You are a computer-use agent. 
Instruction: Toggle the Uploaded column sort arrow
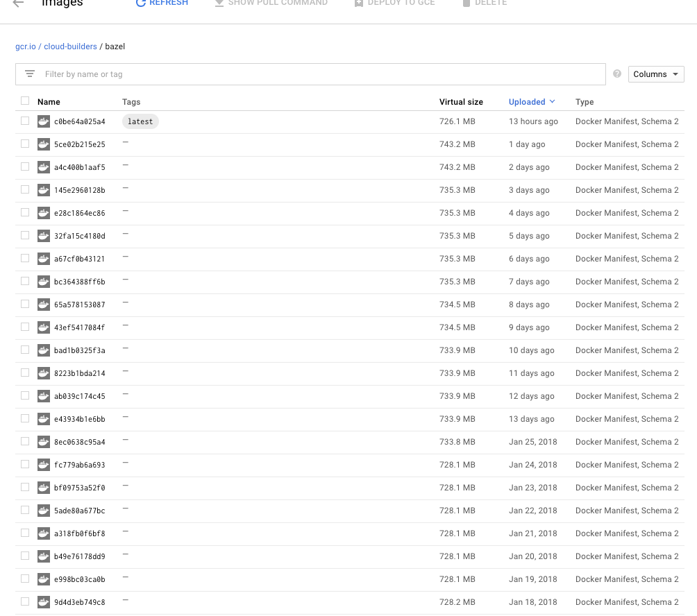(552, 101)
